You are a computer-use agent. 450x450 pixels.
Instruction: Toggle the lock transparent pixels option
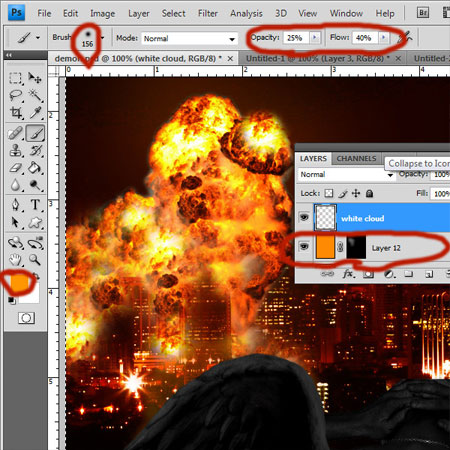329,193
